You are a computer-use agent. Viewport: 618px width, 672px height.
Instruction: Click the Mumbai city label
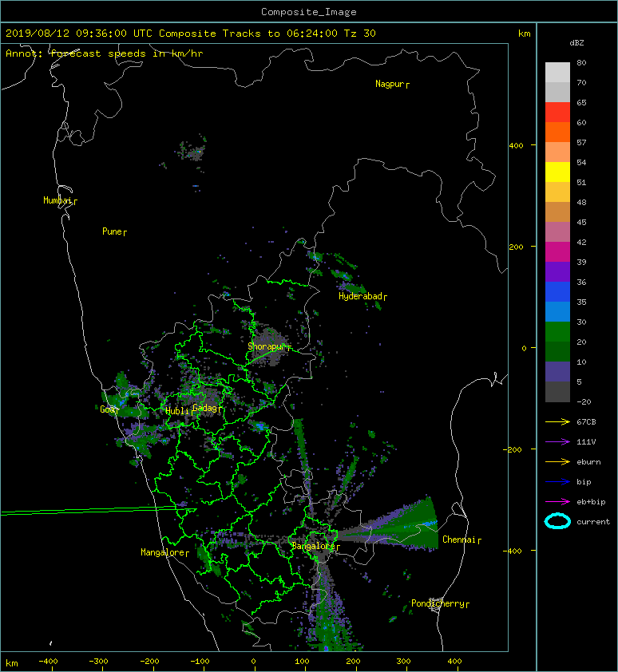tap(60, 200)
